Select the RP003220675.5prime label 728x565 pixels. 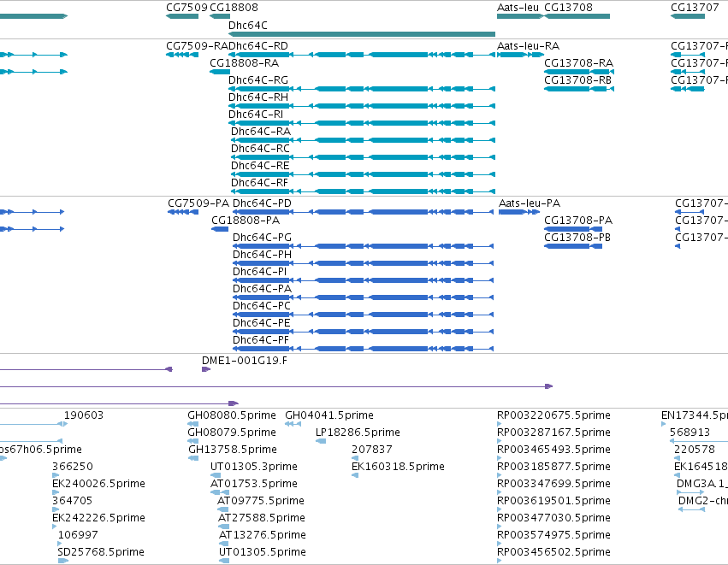553,415
